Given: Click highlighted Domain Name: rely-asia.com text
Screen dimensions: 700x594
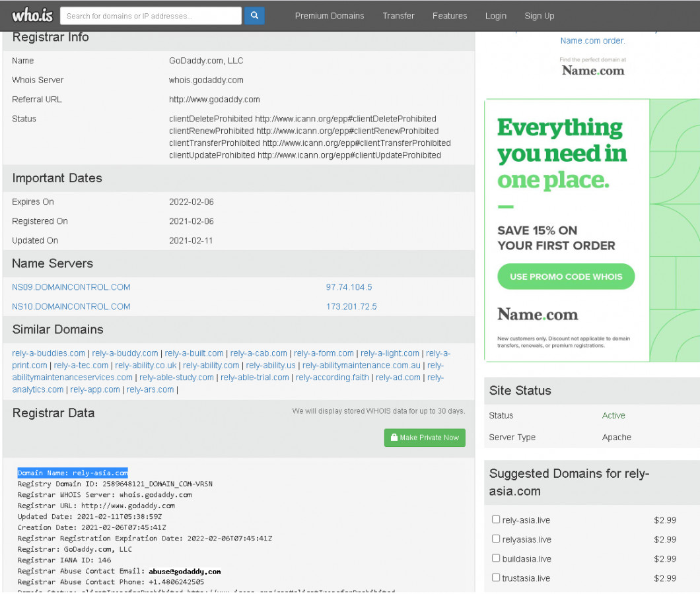Looking at the screenshot, I should (73, 473).
